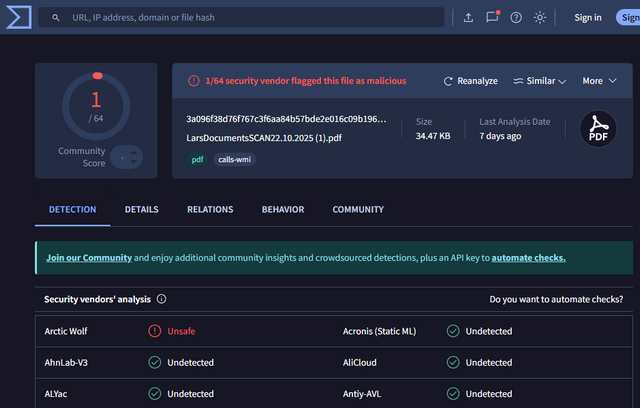Click file name LarsDocumentsSCAN22.10.2025 (1).pdf
The height and width of the screenshot is (408, 640).
coord(264,138)
